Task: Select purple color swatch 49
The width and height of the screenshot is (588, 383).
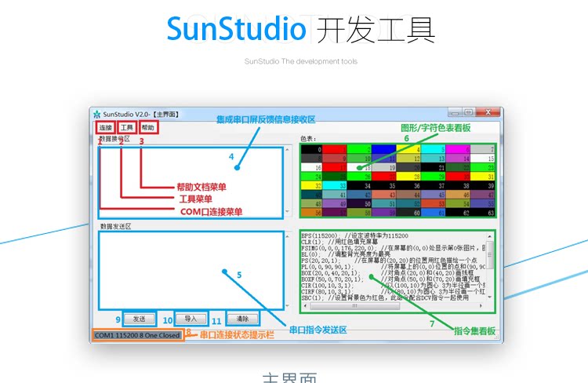Action: (x=336, y=204)
